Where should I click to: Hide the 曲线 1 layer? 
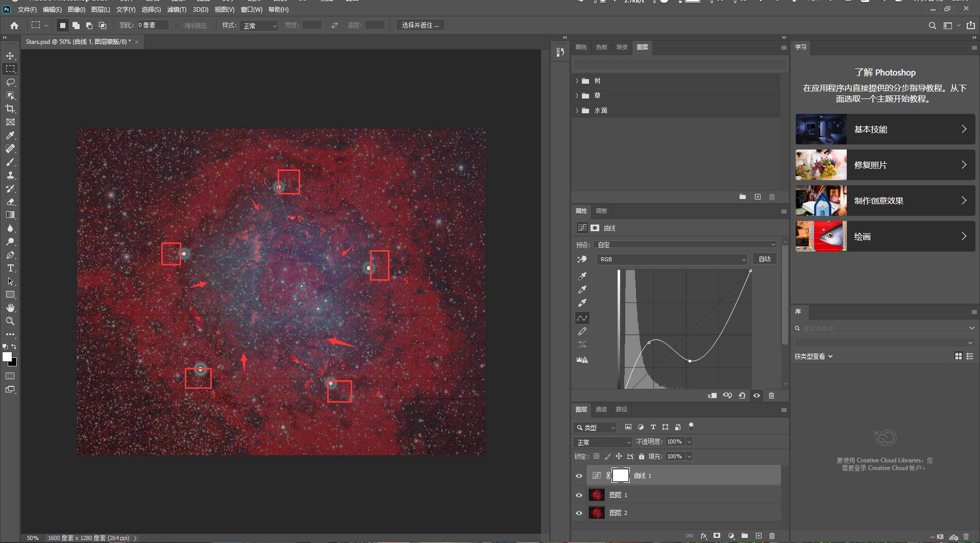coord(579,476)
